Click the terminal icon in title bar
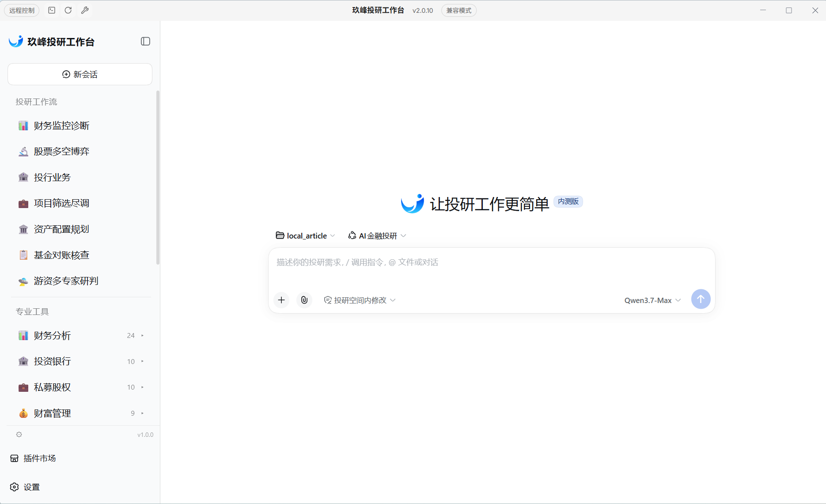The image size is (826, 504). click(52, 10)
